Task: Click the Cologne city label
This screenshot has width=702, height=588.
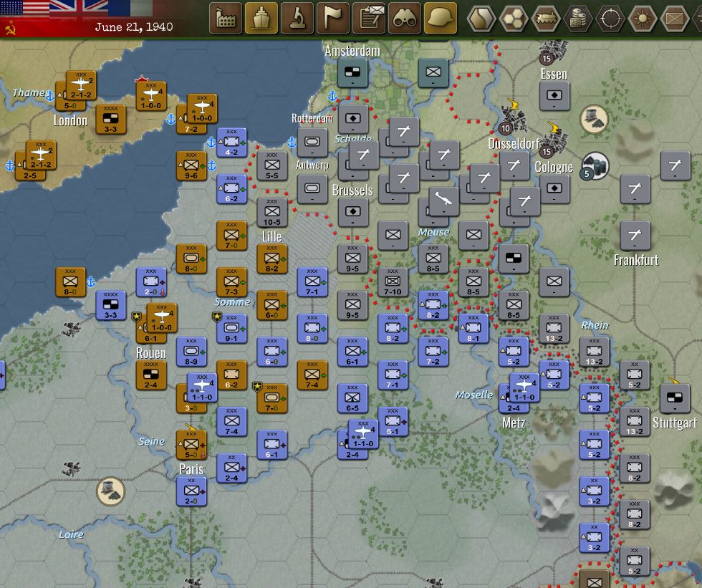Action: click(x=554, y=167)
